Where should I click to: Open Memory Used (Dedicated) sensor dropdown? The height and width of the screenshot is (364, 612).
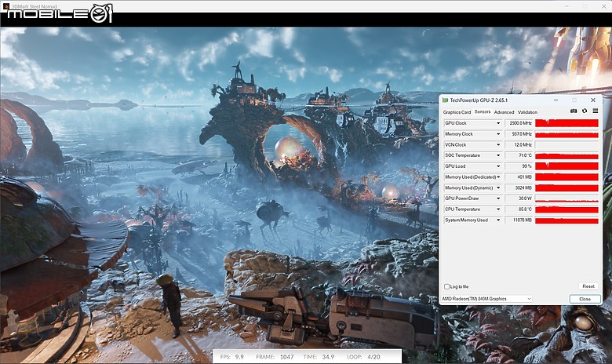pyautogui.click(x=498, y=177)
